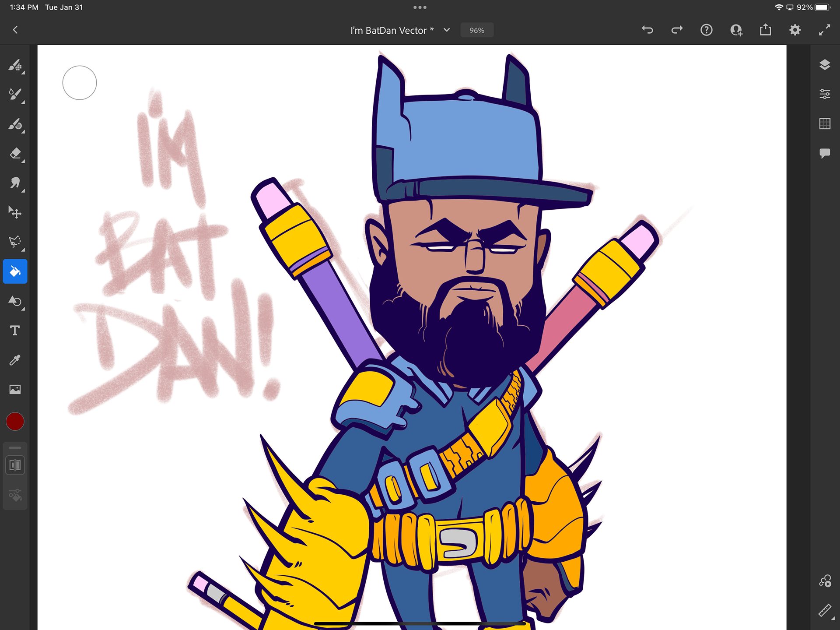Select the Live Brush tool
This screenshot has width=840, height=630.
15,94
